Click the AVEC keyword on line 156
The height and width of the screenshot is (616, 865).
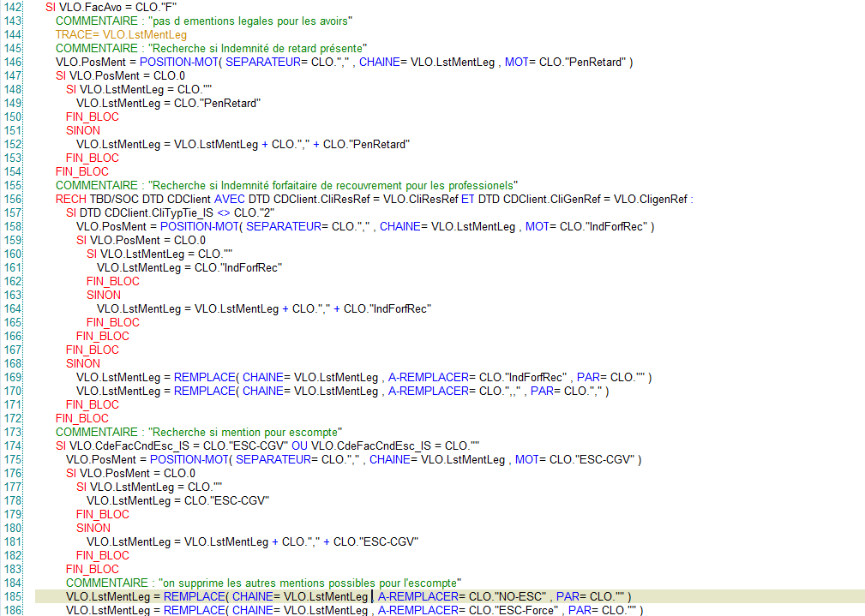(231, 199)
